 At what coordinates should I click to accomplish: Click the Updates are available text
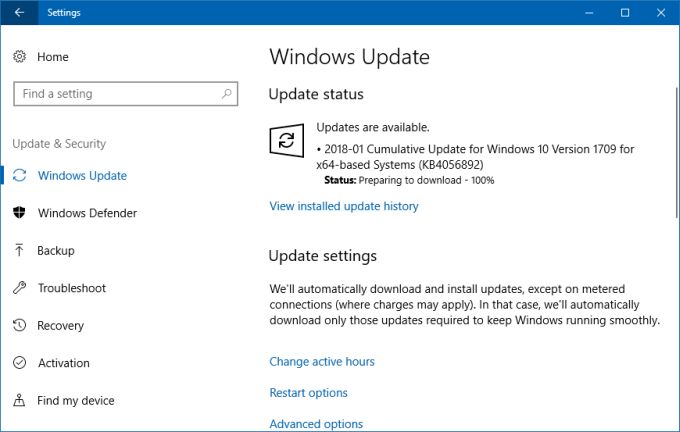point(373,127)
